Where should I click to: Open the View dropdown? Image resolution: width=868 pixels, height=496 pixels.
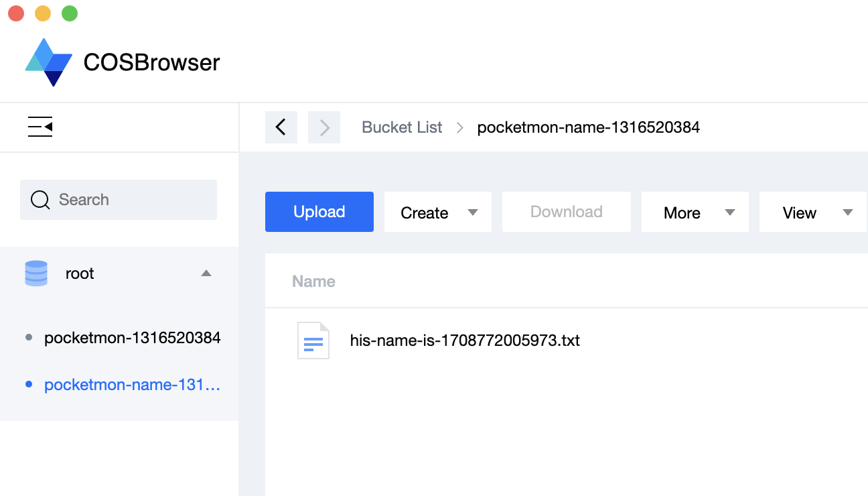click(813, 212)
